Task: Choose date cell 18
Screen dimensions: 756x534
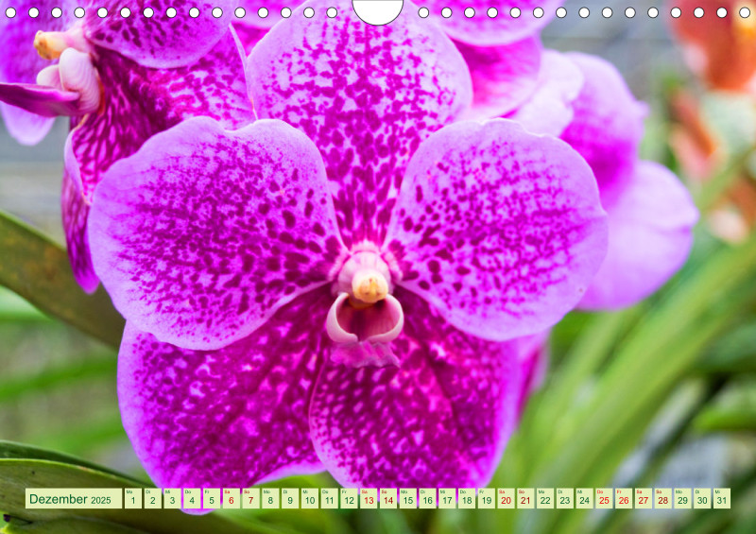Action: [x=467, y=498]
